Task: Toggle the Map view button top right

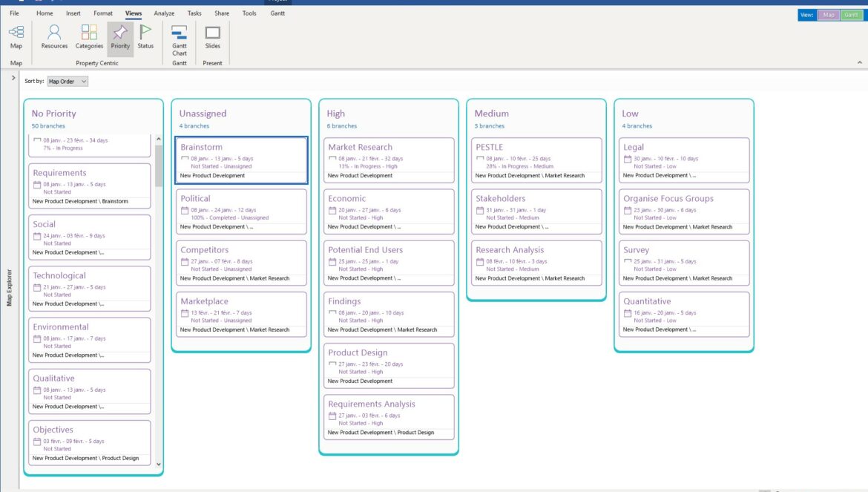Action: click(x=829, y=15)
